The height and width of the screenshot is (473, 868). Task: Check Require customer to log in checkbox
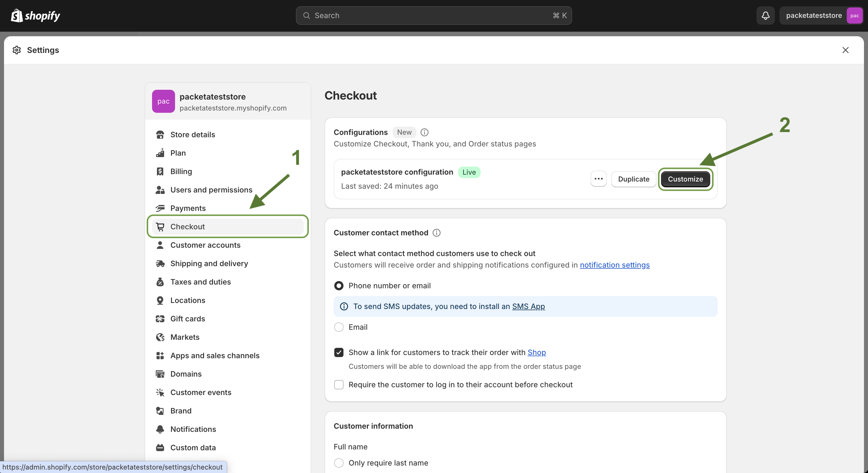click(x=339, y=385)
